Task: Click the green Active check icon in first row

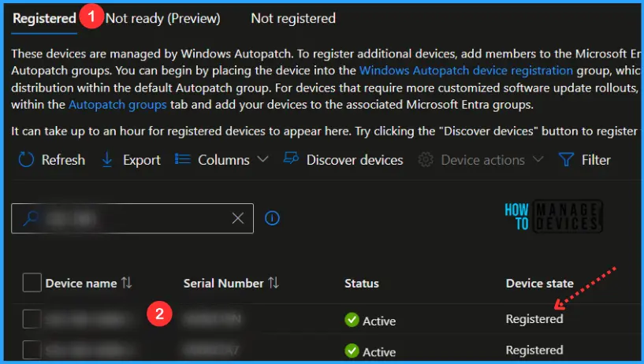Action: click(352, 320)
